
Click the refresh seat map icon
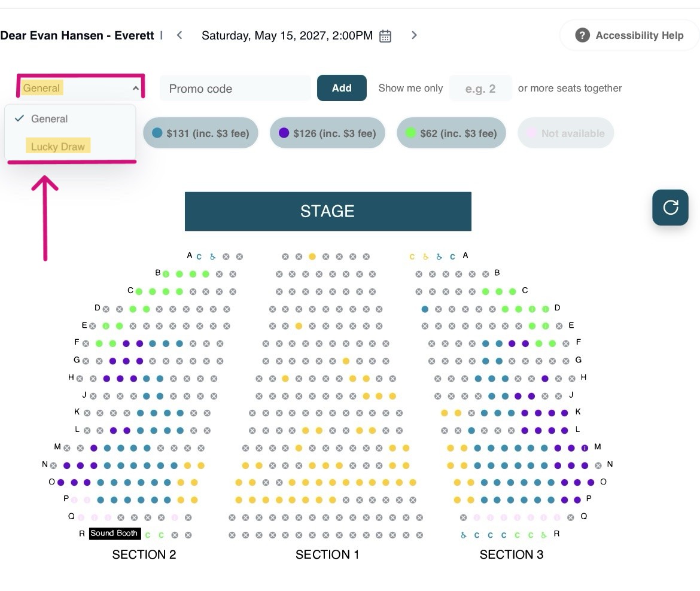tap(670, 208)
